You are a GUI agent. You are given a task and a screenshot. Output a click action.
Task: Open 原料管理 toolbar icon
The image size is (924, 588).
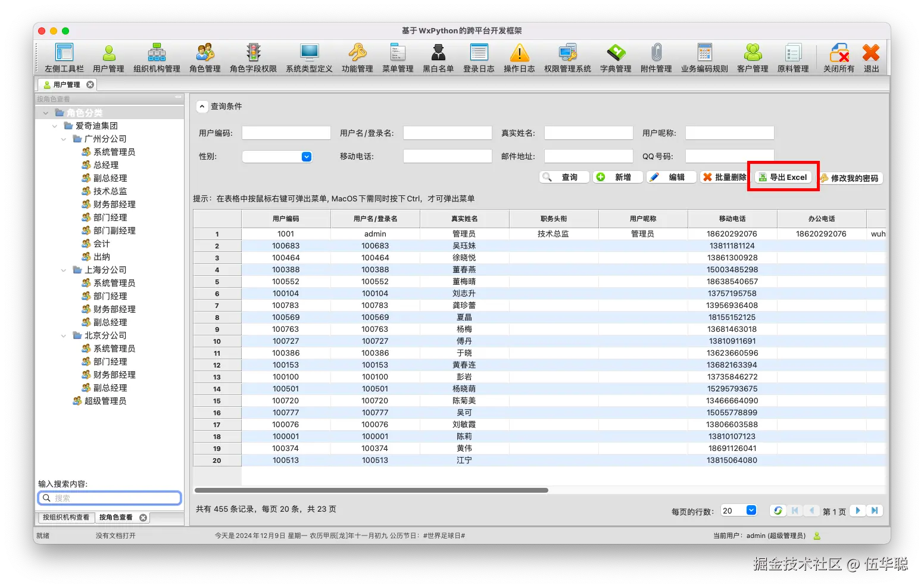click(x=793, y=58)
